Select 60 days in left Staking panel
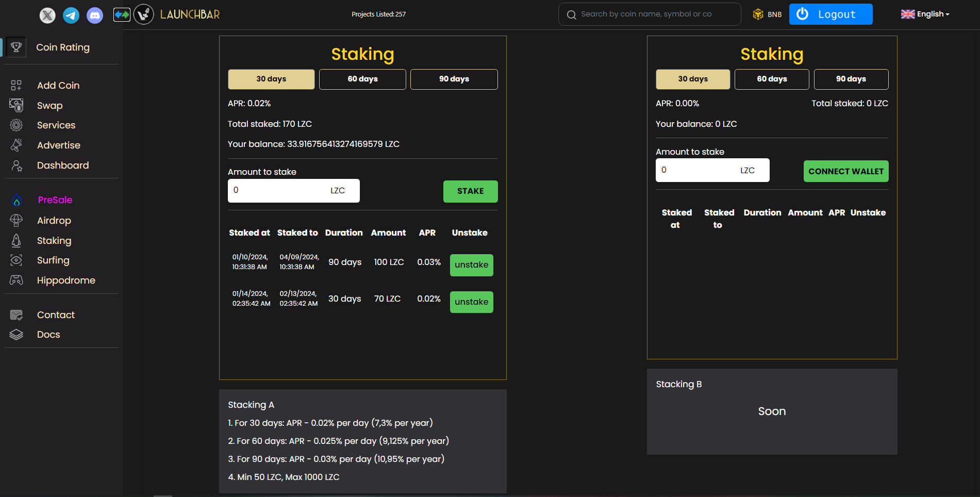Screen dimensions: 980x497 click(362, 79)
